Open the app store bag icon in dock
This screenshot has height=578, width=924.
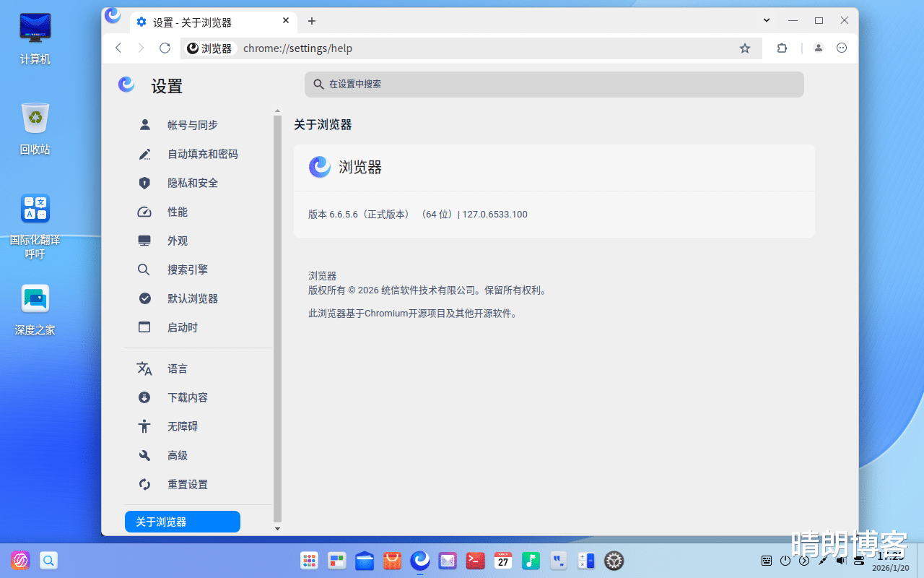click(x=392, y=561)
